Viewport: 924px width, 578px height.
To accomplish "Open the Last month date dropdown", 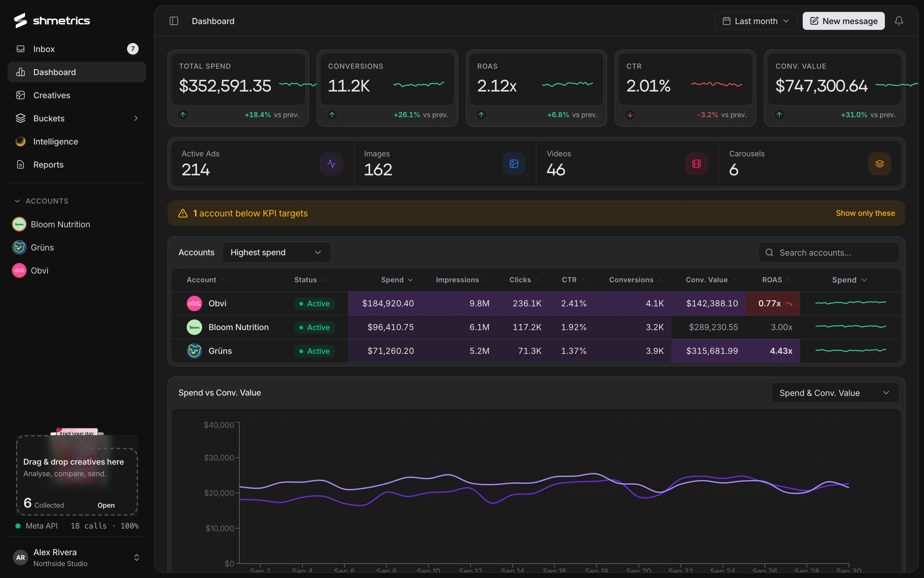I will pos(756,21).
